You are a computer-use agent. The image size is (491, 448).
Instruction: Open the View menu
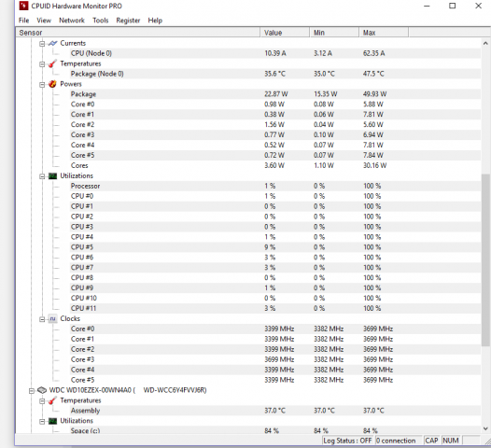44,21
